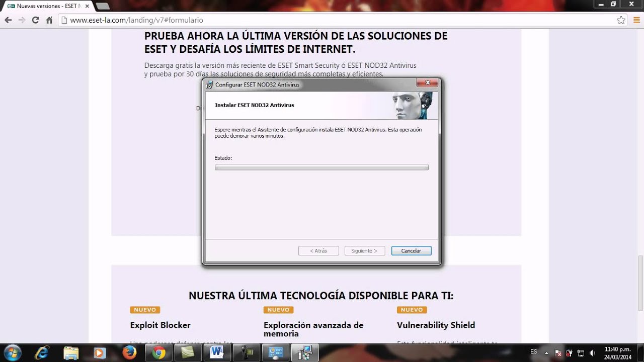644x362 pixels.
Task: Click the 'Exploit Blocker' heading on the page
Action: click(x=160, y=325)
